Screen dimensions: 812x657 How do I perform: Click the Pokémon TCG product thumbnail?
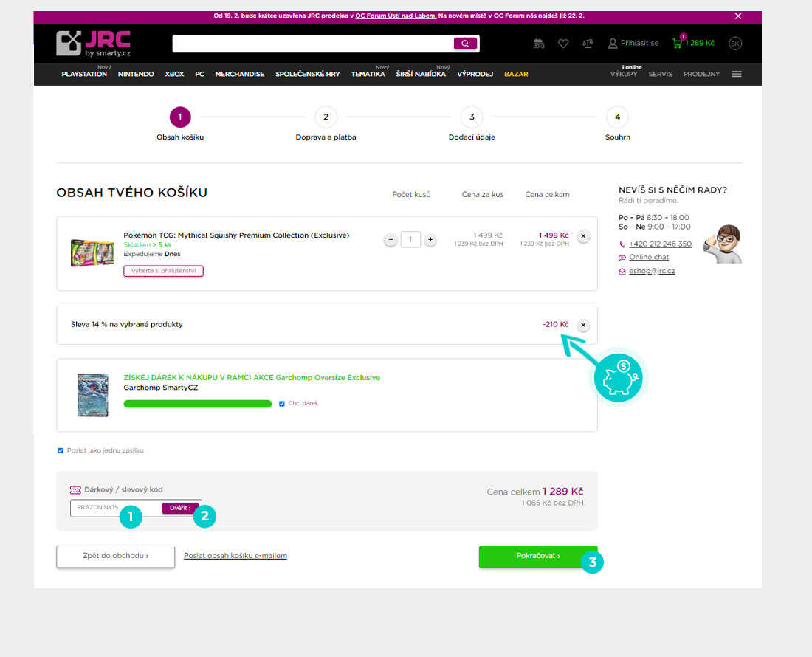click(x=92, y=252)
